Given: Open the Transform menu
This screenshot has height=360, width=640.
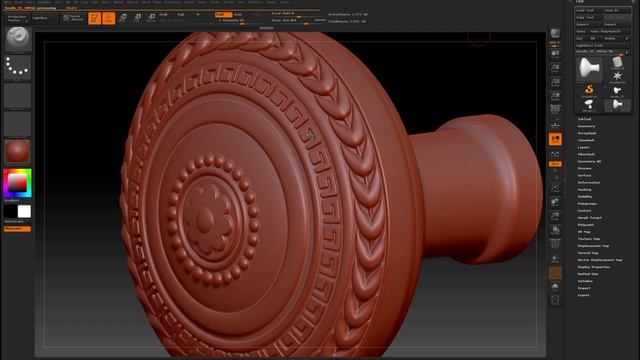Looking at the screenshot, I should click(255, 2).
